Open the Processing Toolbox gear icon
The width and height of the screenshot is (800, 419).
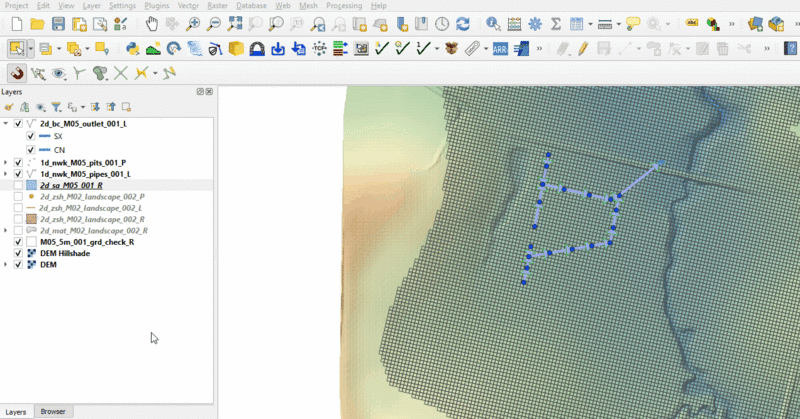[x=535, y=23]
